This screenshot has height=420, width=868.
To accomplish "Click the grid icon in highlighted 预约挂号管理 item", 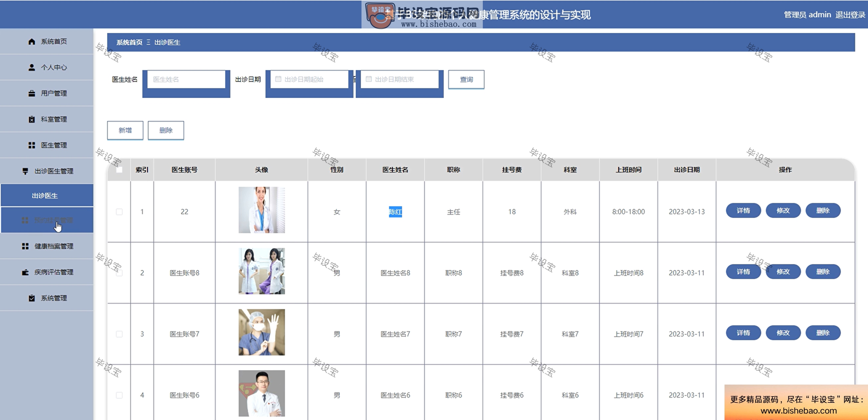I will 25,220.
